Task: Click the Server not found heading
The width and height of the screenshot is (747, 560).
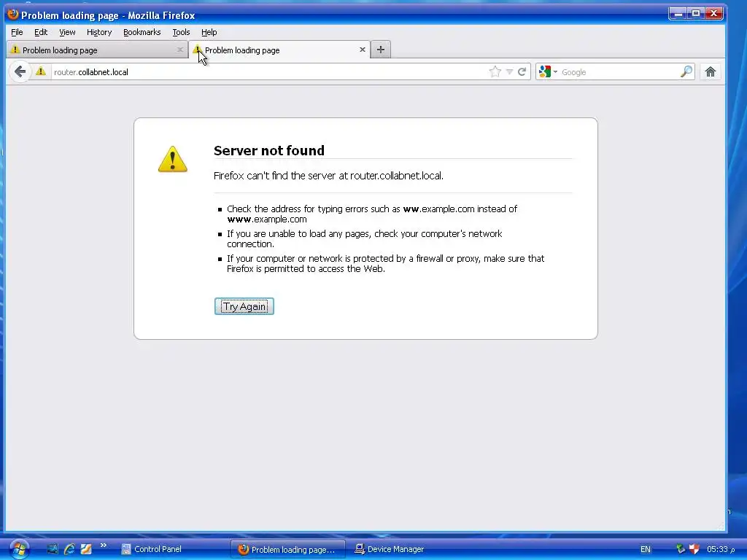Action: click(269, 150)
